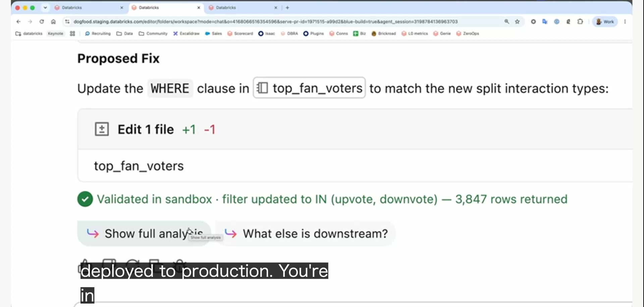The image size is (644, 307).
Task: Open the Brickroad bookmark
Action: click(384, 34)
